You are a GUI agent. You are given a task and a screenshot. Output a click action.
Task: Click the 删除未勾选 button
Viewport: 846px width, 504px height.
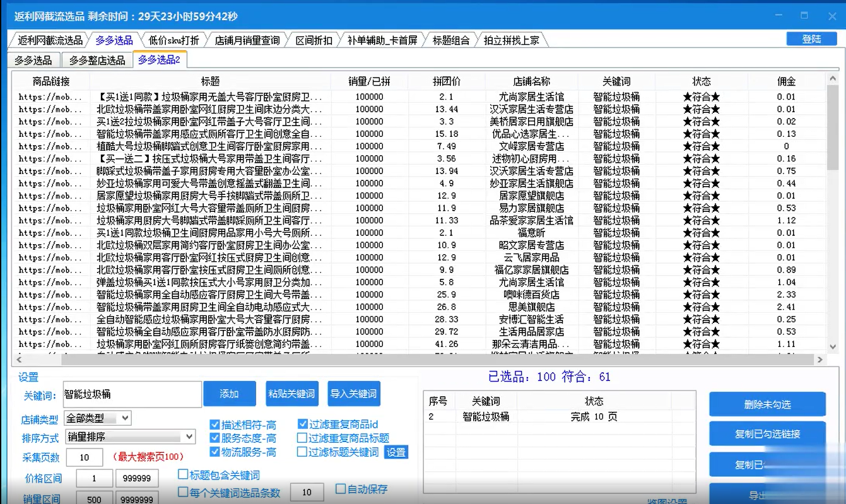pos(767,404)
